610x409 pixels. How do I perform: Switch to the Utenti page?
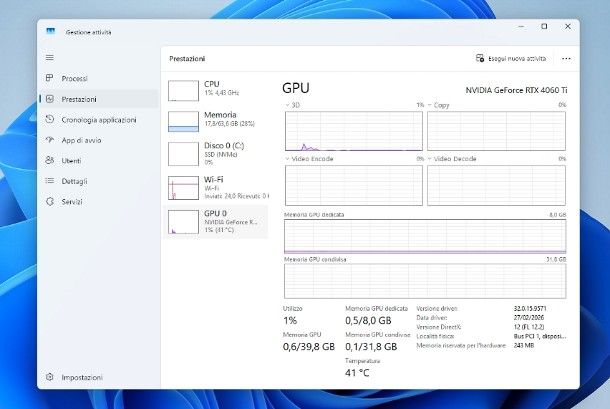click(x=99, y=160)
